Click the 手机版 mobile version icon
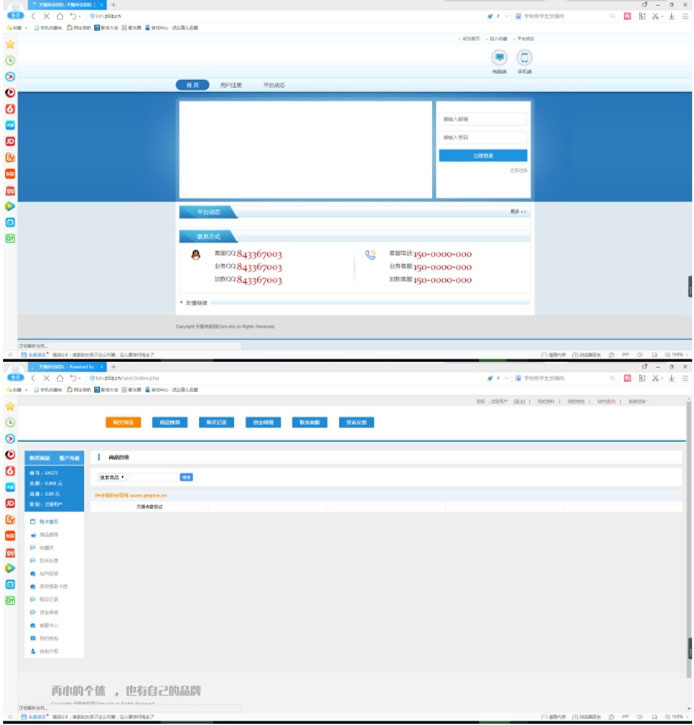Image resolution: width=694 pixels, height=725 pixels. (x=525, y=58)
